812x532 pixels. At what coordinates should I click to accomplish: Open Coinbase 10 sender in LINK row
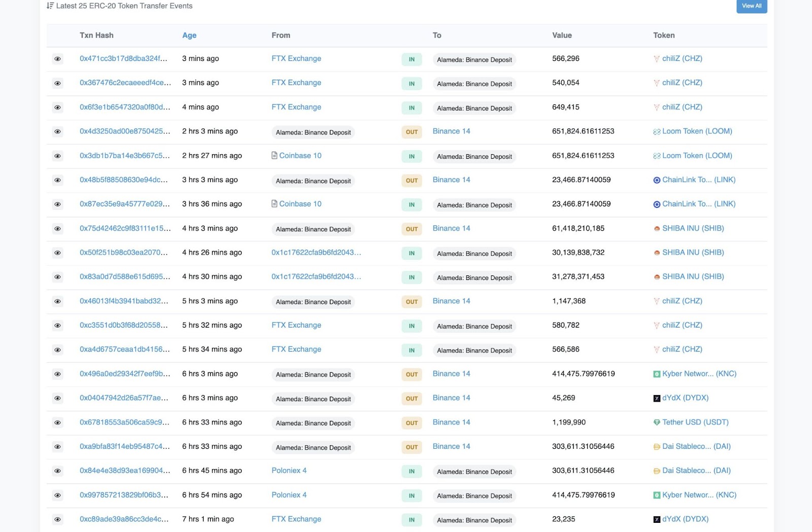click(300, 204)
